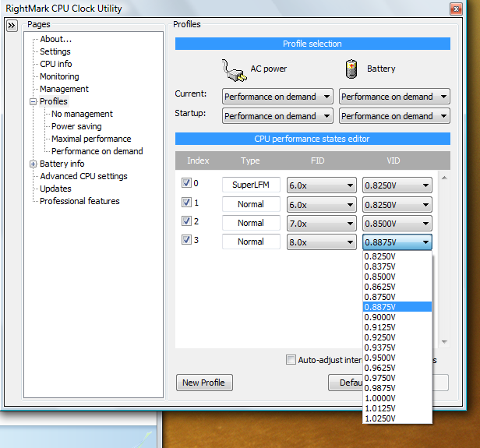The image size is (480, 448).
Task: Open the Monitoring page
Action: click(59, 76)
